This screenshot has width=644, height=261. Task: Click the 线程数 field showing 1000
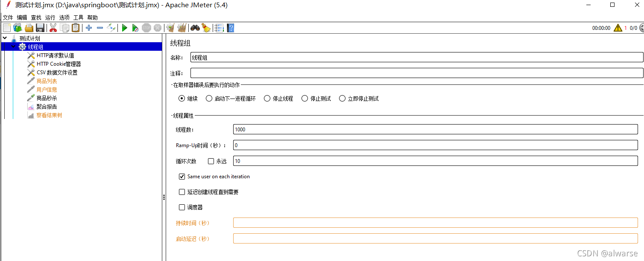pos(435,129)
